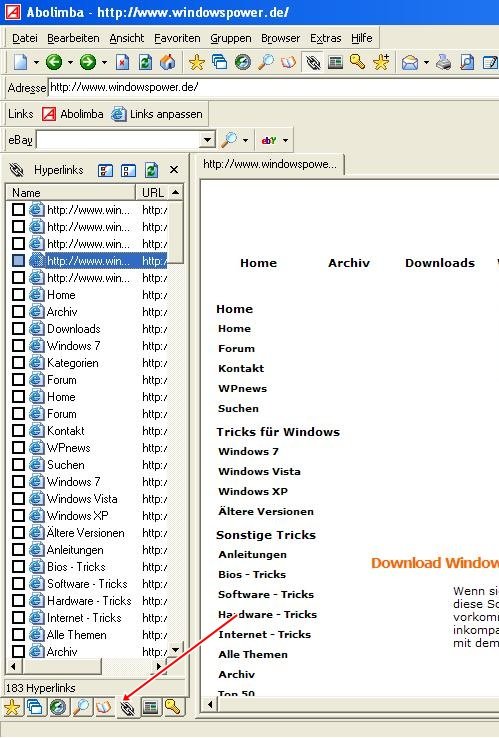This screenshot has height=738, width=499.
Task: Open the Forward button history dropdown arrow
Action: click(x=104, y=62)
